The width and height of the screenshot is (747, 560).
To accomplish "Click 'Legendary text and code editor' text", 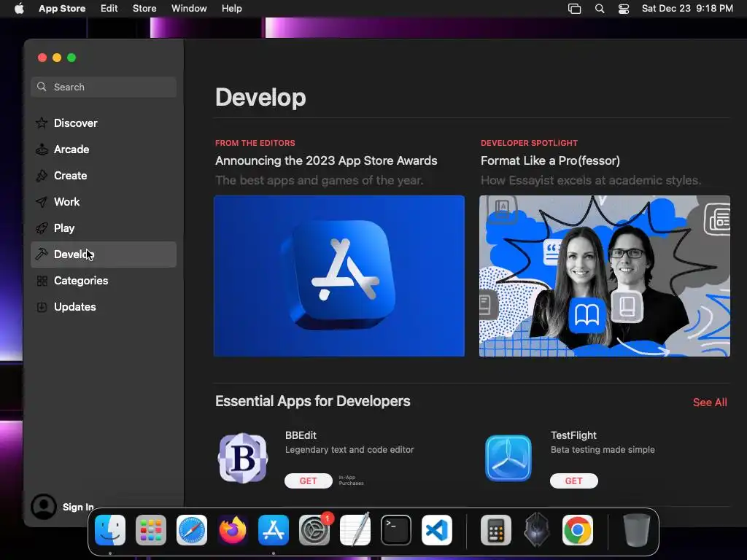I will tap(349, 449).
